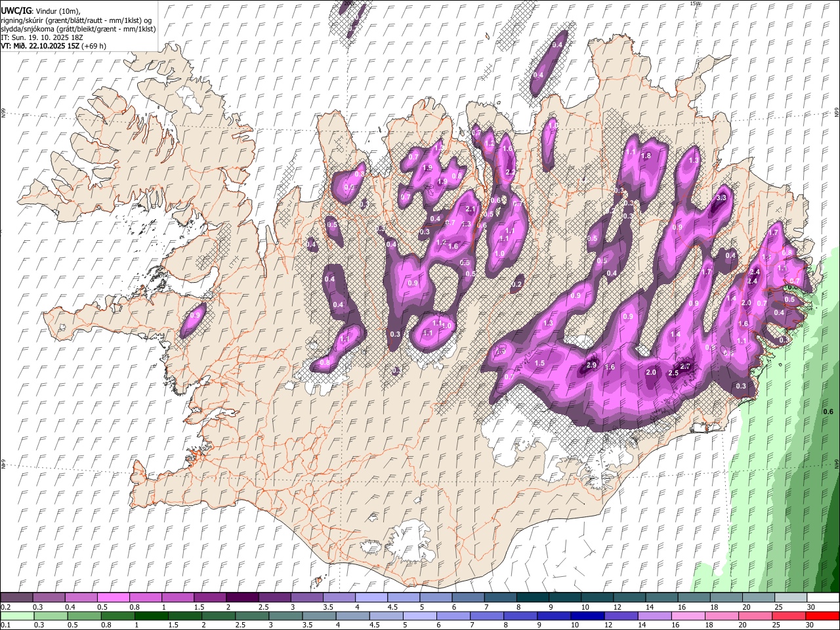Click the 1.8 snowfall value on the map
Screen dimensions: 840x630
(646, 156)
